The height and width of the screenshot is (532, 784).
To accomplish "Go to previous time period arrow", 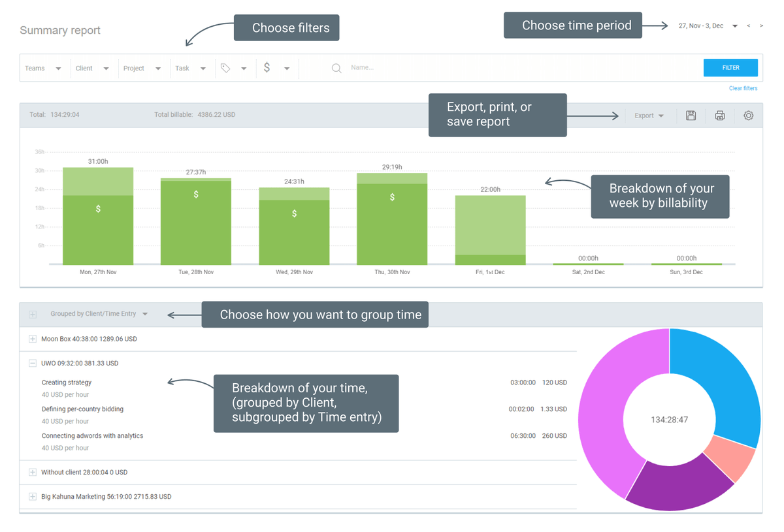I will (x=749, y=26).
